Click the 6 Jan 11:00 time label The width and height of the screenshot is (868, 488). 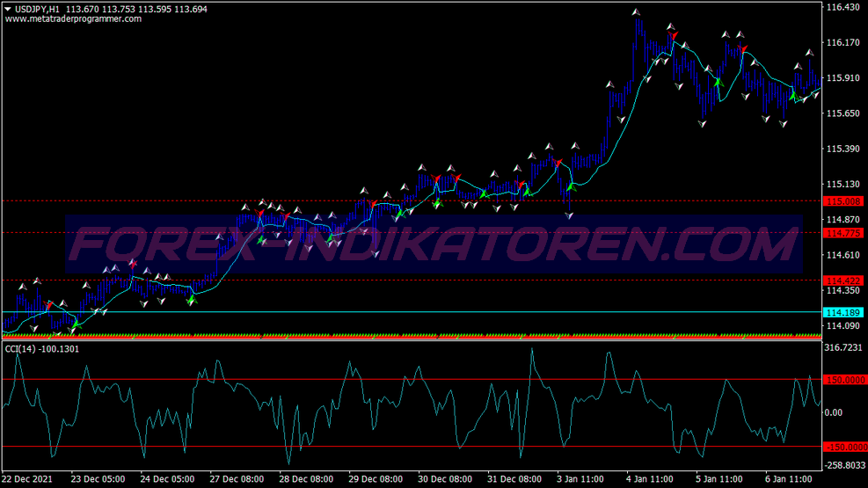click(788, 479)
